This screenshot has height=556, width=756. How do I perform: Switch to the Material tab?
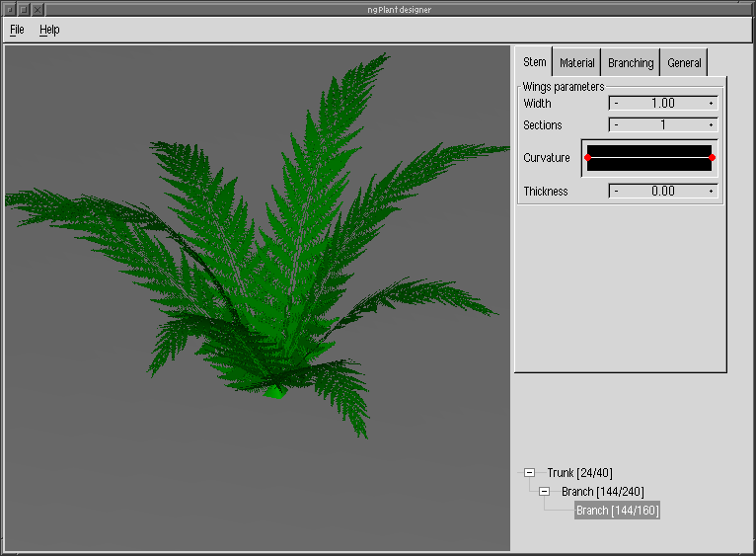pyautogui.click(x=576, y=63)
